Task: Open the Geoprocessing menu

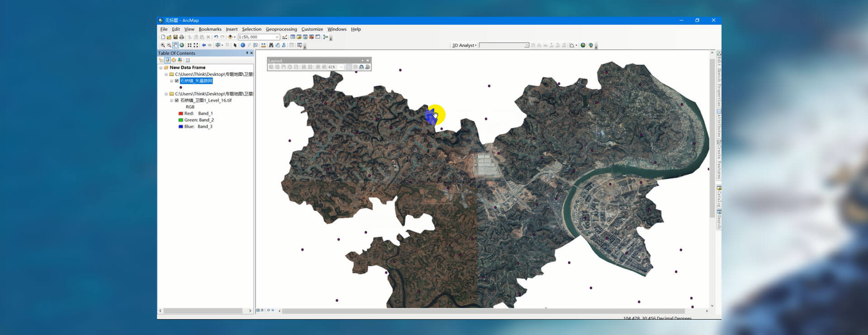Action: pyautogui.click(x=281, y=29)
